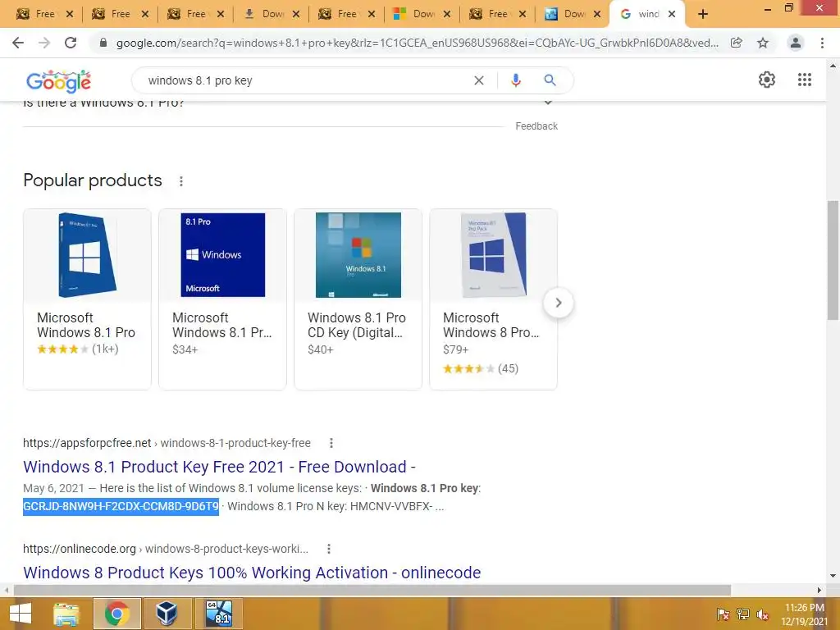Viewport: 840px width, 630px height.
Task: Bookmark this page with star
Action: point(763,43)
